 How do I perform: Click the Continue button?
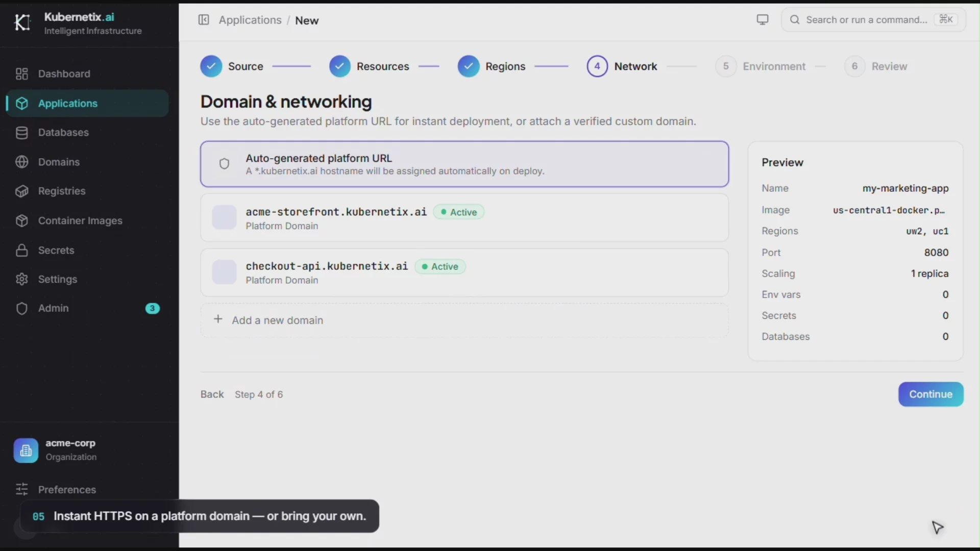[x=931, y=394]
